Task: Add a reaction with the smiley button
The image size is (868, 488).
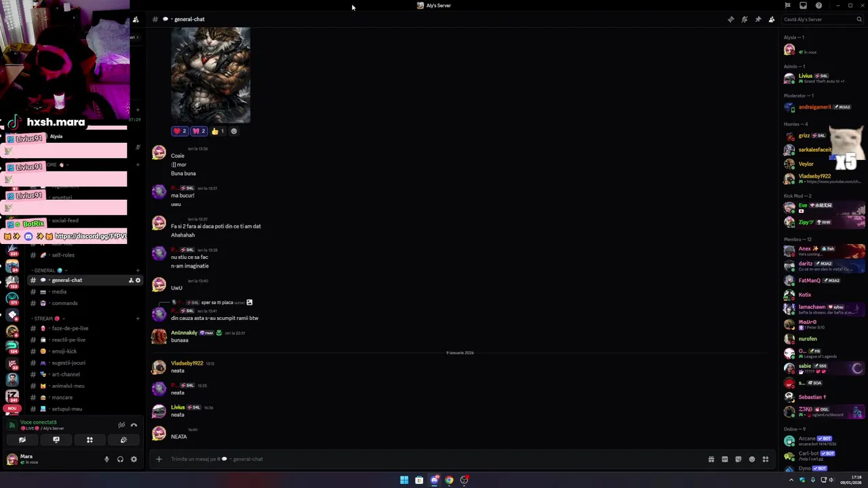Action: coord(234,131)
